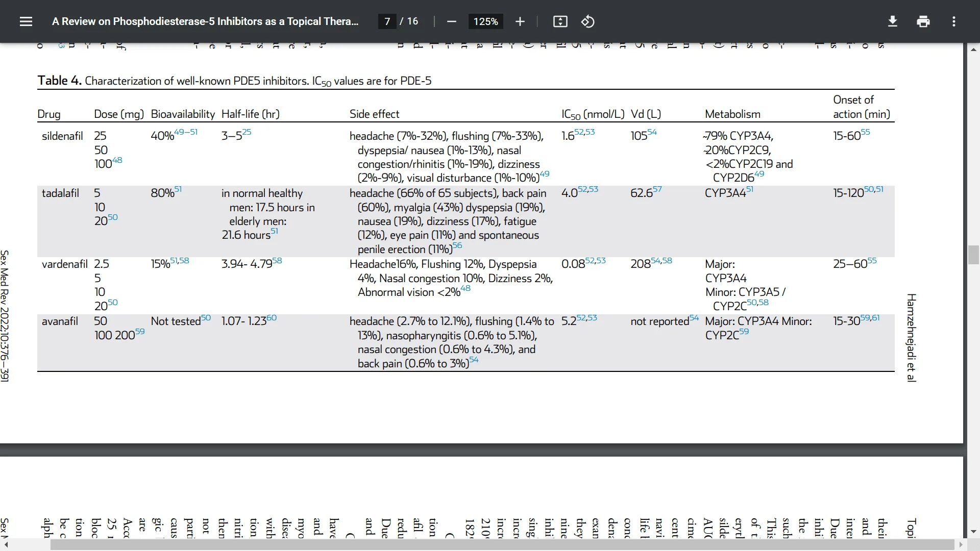Click the 'Side effect' column header
Image resolution: width=980 pixels, height=551 pixels.
[374, 114]
